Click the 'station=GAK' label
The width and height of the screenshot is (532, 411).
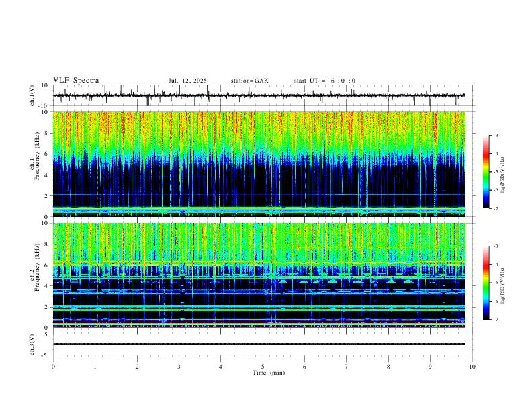tap(249, 81)
